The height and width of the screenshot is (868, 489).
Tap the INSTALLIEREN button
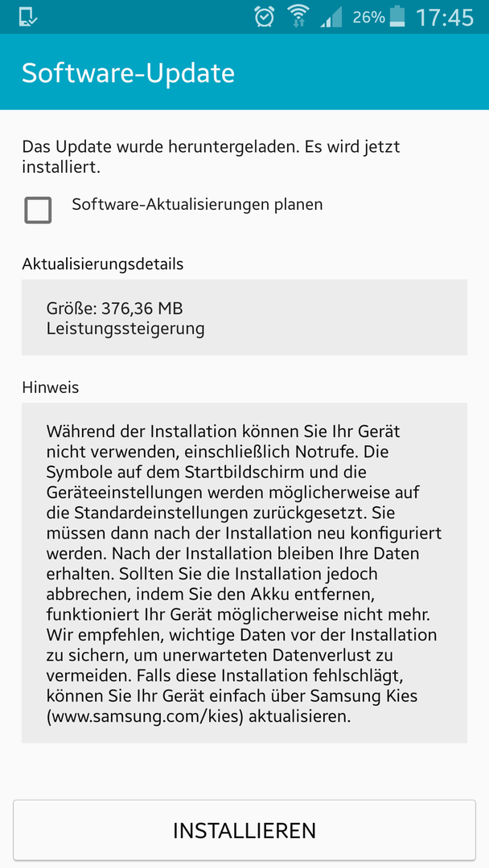[244, 829]
